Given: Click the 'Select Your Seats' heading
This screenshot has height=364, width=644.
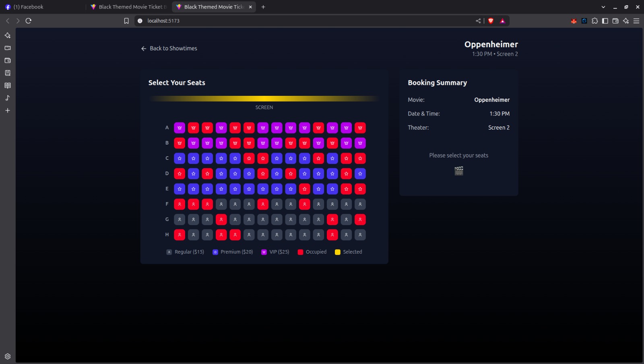Looking at the screenshot, I should click(177, 83).
